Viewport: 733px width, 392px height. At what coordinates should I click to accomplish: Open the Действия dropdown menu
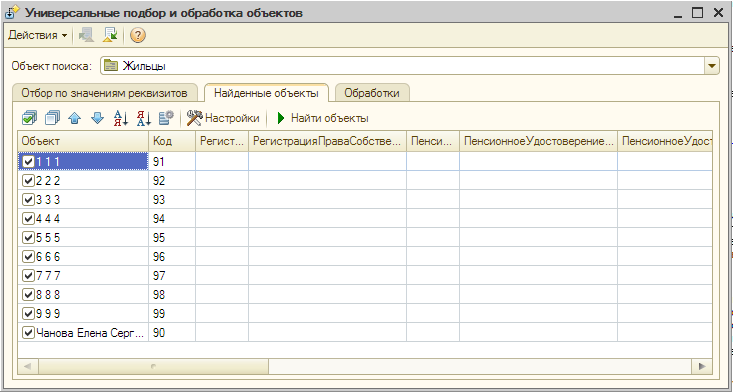click(x=37, y=36)
